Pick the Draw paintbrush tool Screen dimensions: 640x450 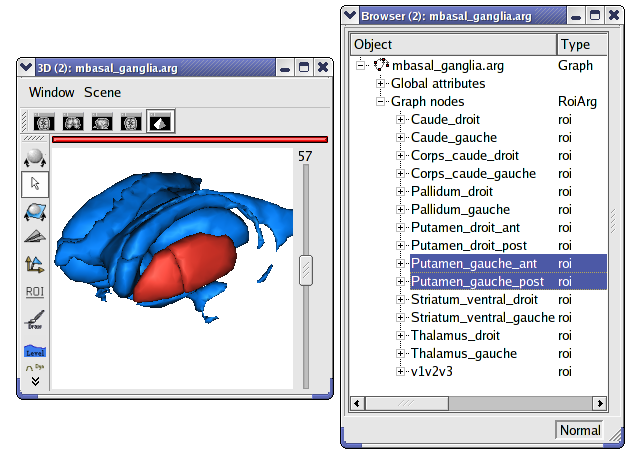[34, 320]
